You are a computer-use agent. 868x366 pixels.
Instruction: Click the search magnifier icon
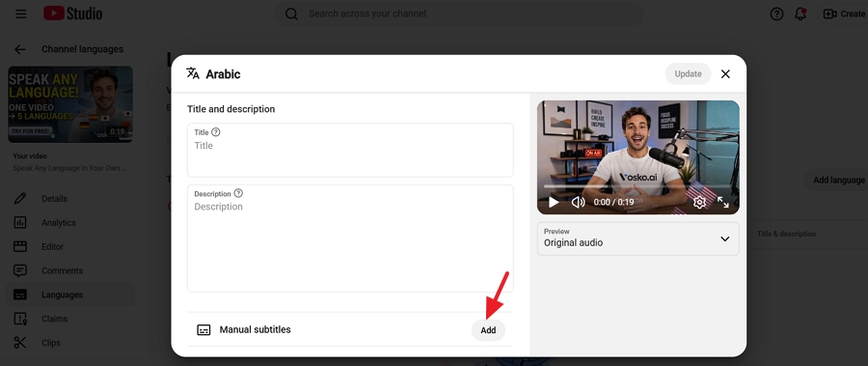point(291,14)
